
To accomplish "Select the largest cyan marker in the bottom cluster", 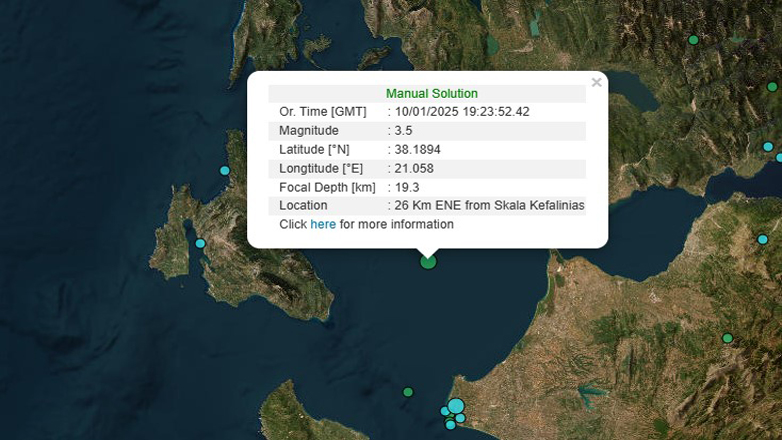I will point(456,406).
